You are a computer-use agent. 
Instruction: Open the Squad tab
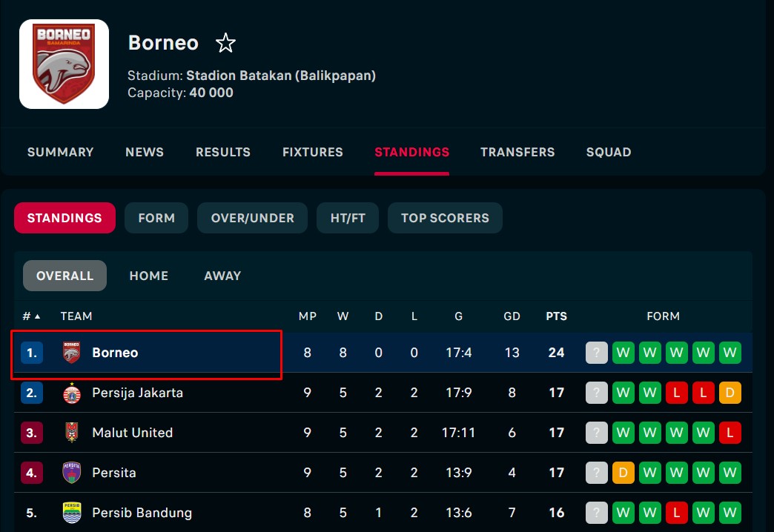(x=609, y=152)
